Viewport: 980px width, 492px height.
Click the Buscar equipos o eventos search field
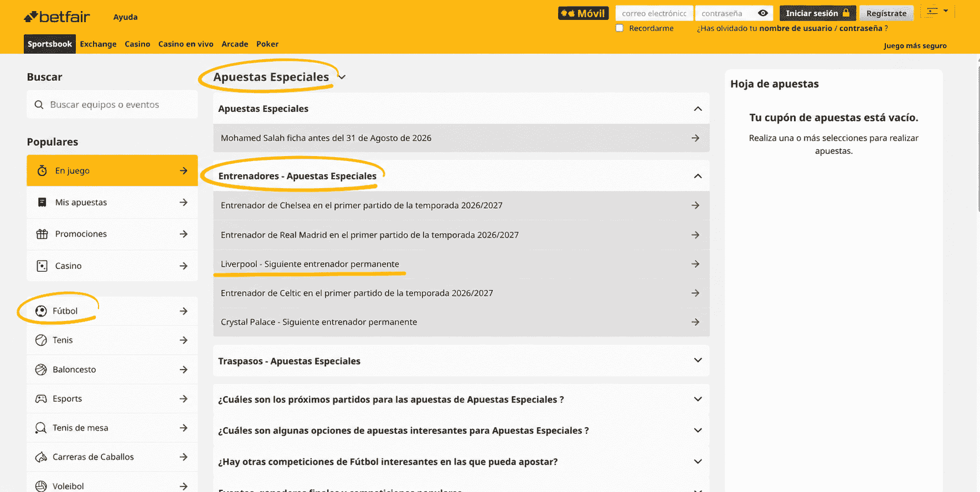coord(112,105)
